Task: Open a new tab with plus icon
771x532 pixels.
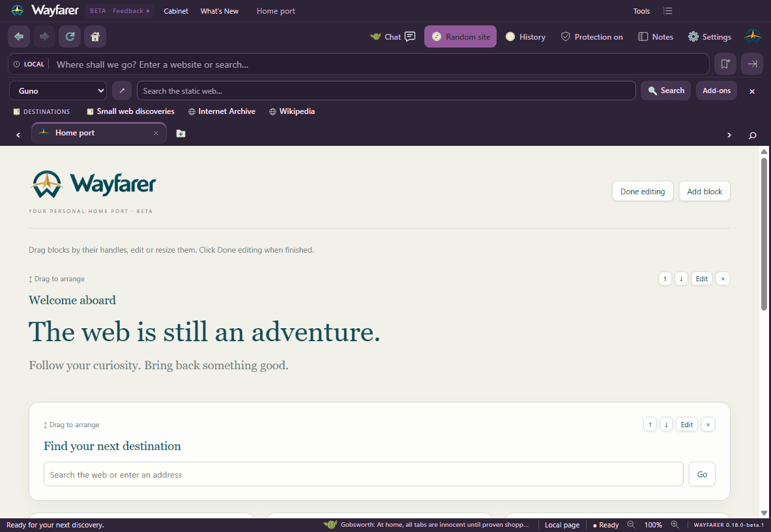Action: point(181,133)
